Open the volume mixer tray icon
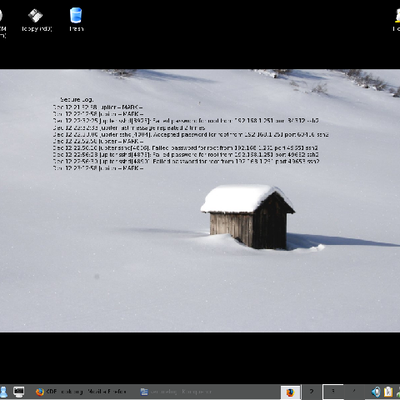Screen dimensions: 400x400 (376, 392)
